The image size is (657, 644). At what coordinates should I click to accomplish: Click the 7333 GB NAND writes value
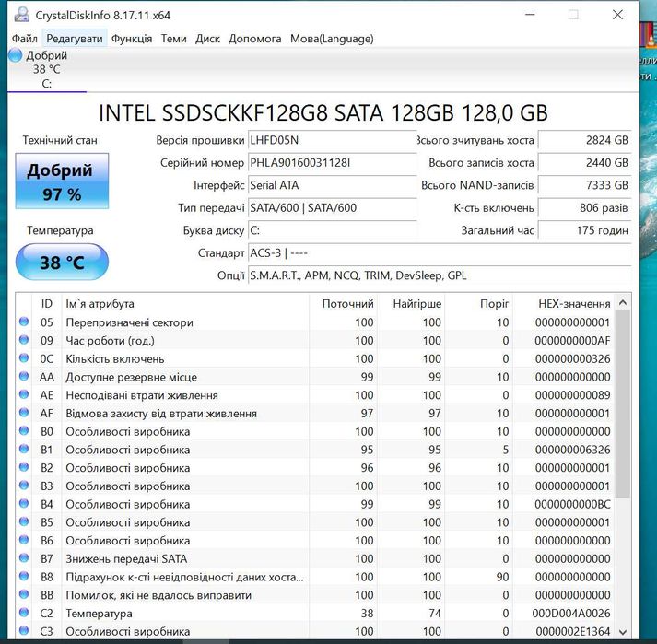(x=584, y=185)
